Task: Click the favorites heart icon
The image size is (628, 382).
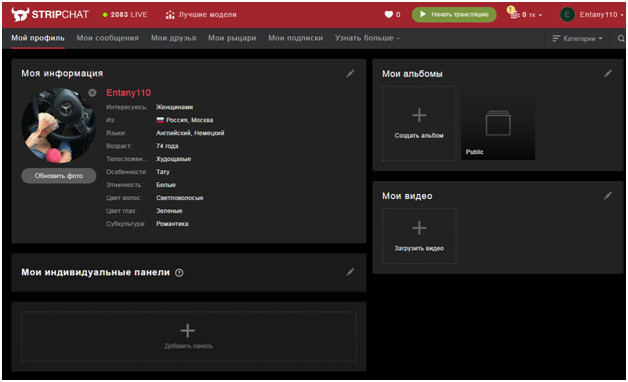Action: point(388,14)
